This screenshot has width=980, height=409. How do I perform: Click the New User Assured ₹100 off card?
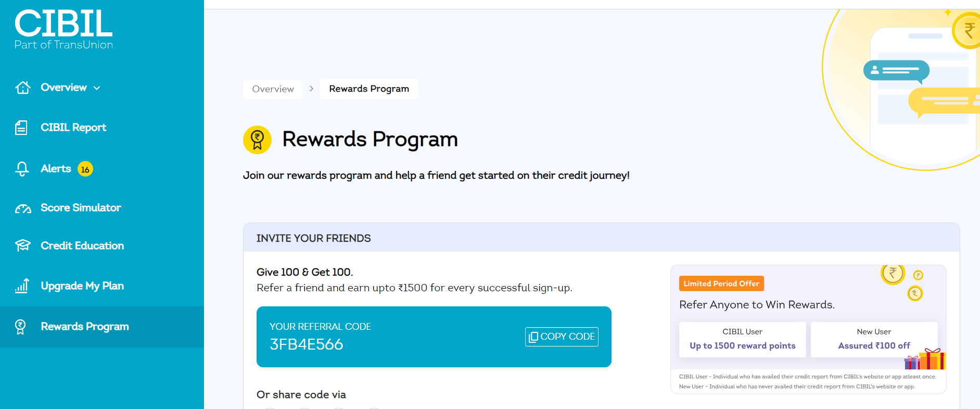(x=874, y=340)
